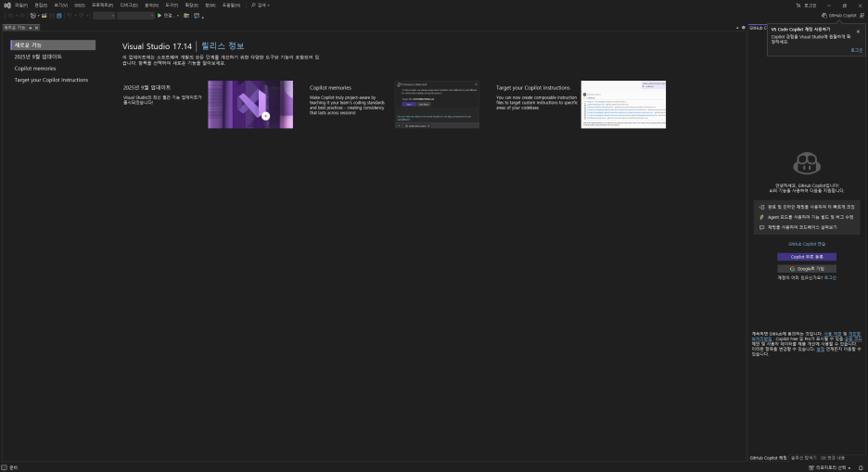
Task: Open the 편집 (Edit) menu
Action: (x=41, y=5)
